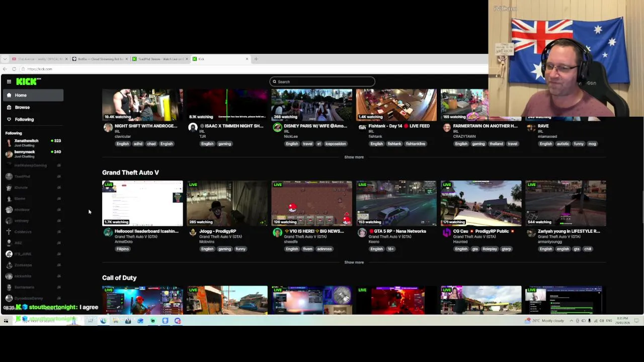Switch to the Botflix Cloud Streaming tab
The height and width of the screenshot is (362, 644).
(x=100, y=59)
